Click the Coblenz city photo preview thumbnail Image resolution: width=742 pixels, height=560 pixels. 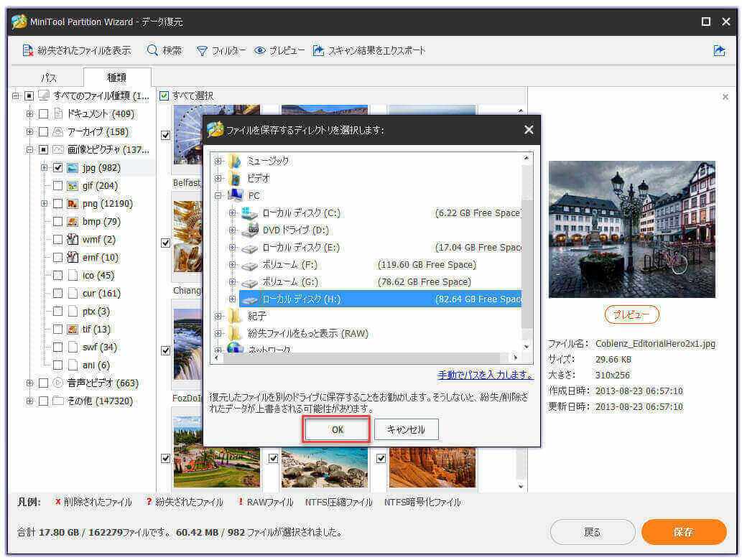click(632, 229)
